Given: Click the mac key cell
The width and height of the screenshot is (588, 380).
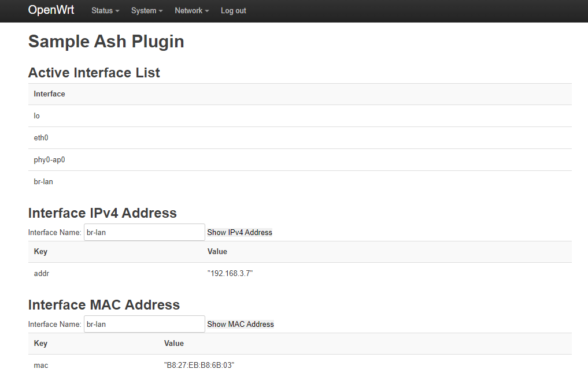Looking at the screenshot, I should click(x=41, y=366).
